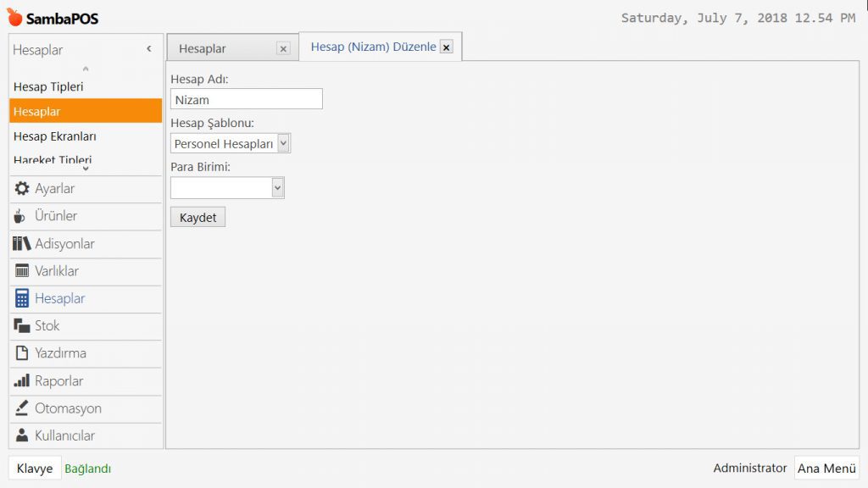Viewport: 868px width, 488px height.
Task: Close the Hesap (Nizam) Düzenle tab
Action: [x=447, y=47]
